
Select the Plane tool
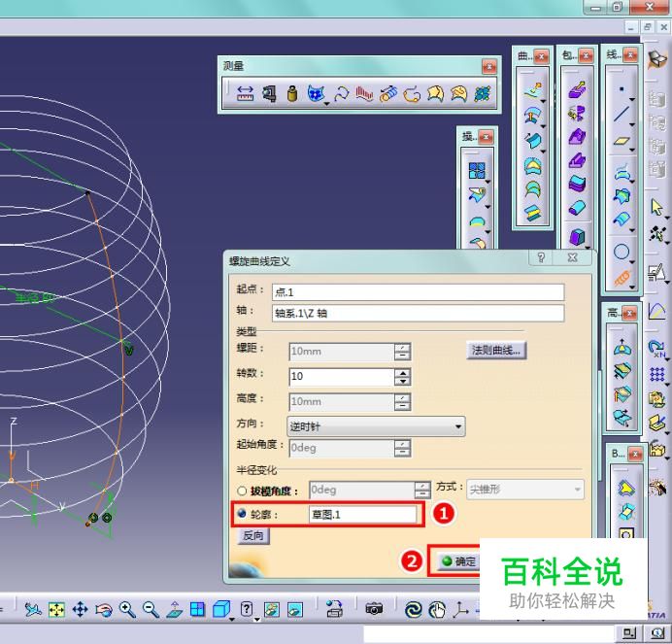point(622,141)
